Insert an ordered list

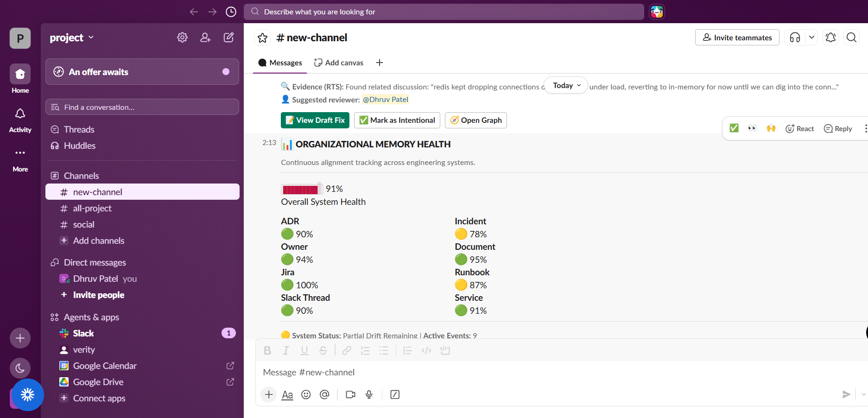365,350
